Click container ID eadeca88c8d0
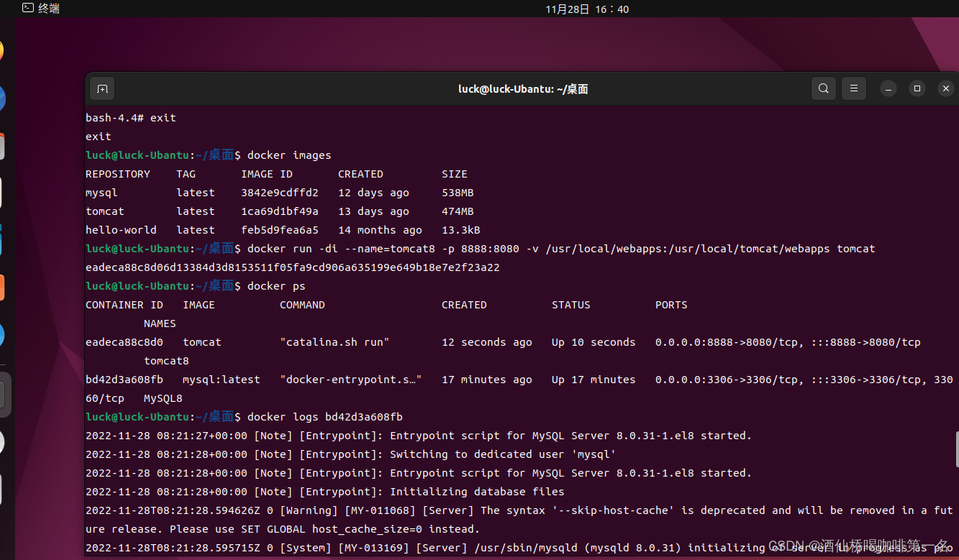 tap(124, 342)
